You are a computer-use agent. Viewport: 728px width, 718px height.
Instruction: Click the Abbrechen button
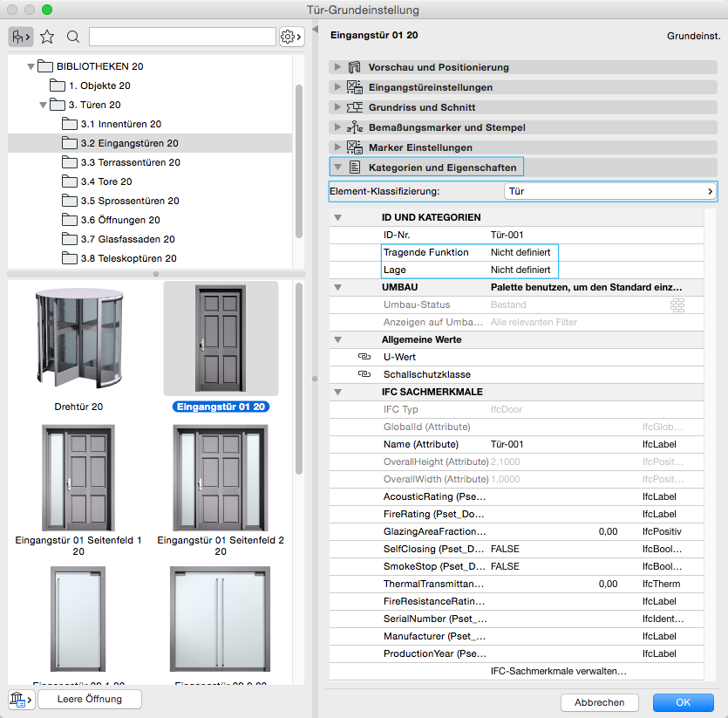coord(599,702)
